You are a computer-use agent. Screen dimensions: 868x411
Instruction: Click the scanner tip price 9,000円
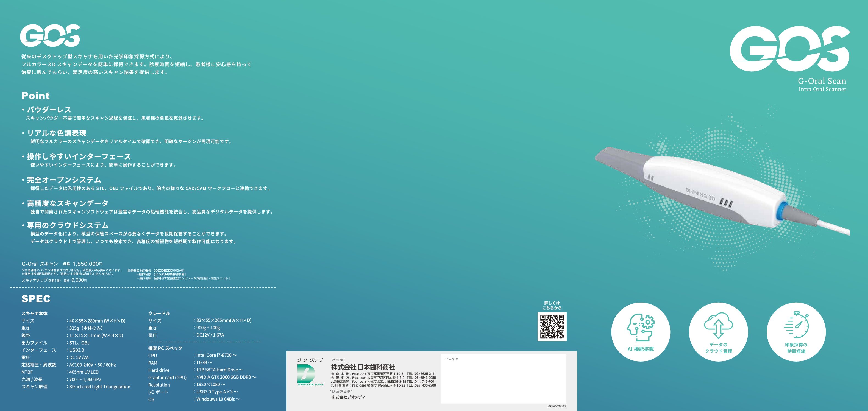click(x=79, y=280)
